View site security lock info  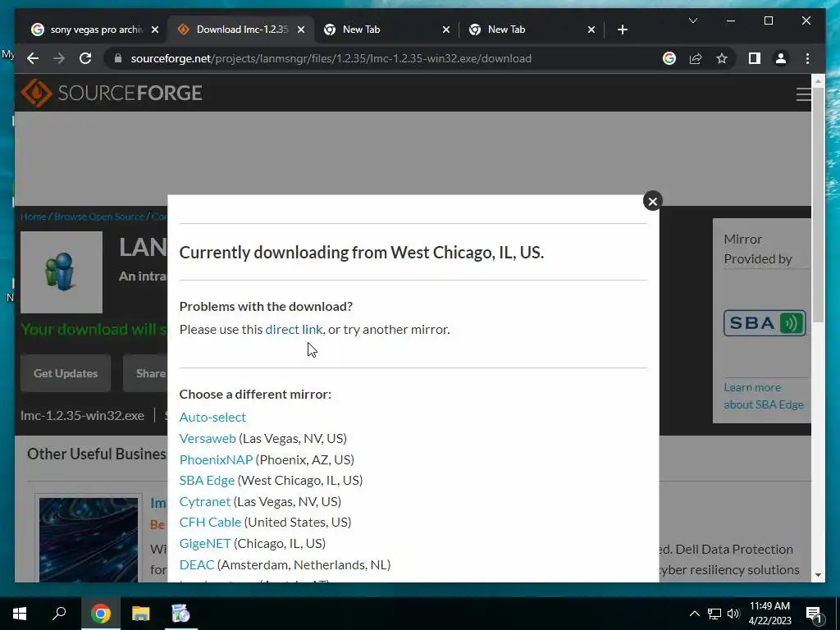pyautogui.click(x=118, y=58)
